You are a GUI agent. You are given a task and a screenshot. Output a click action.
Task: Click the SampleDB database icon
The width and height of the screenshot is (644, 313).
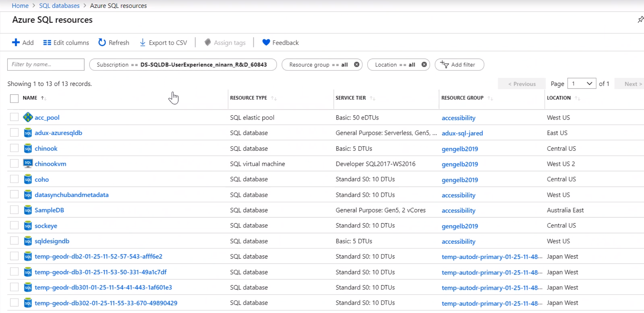(28, 210)
